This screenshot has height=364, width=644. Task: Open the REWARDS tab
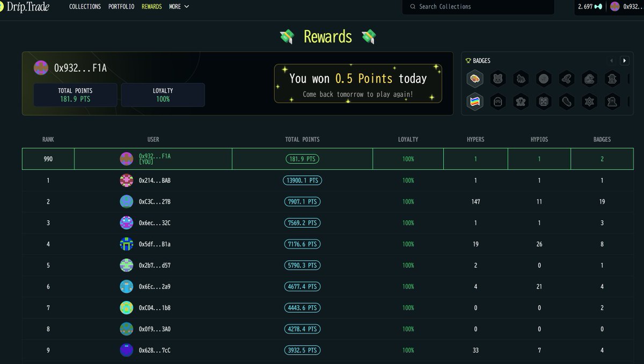pyautogui.click(x=151, y=6)
